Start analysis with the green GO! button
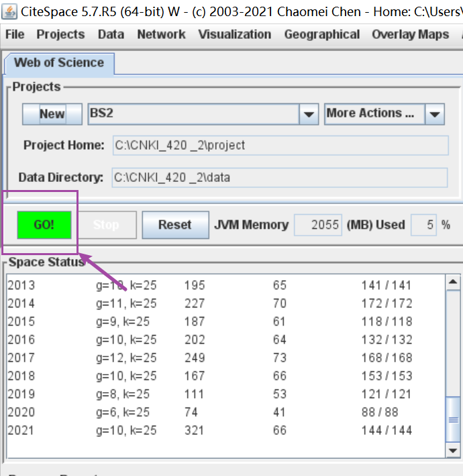463x476 pixels. tap(44, 225)
